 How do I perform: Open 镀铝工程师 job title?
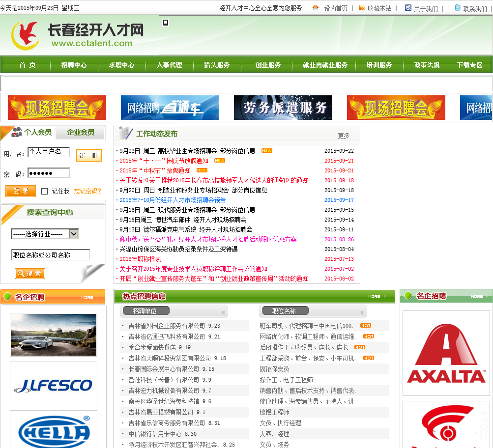click(274, 412)
